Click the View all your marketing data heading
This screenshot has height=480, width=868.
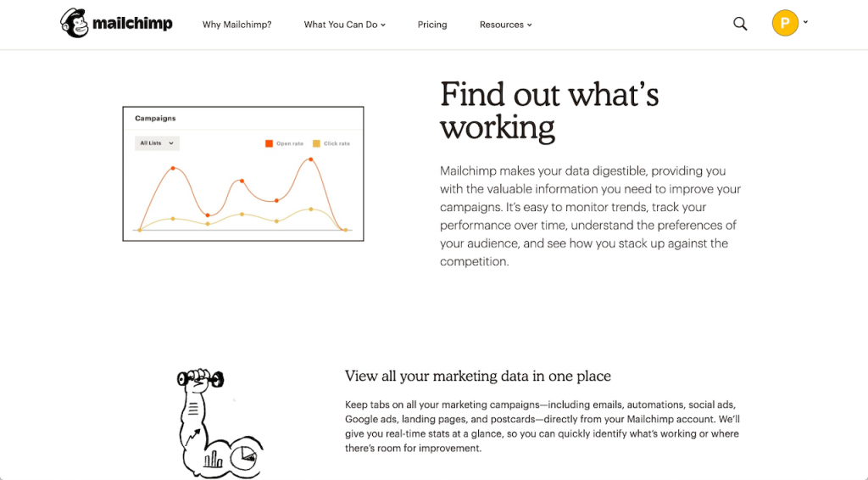(x=478, y=376)
